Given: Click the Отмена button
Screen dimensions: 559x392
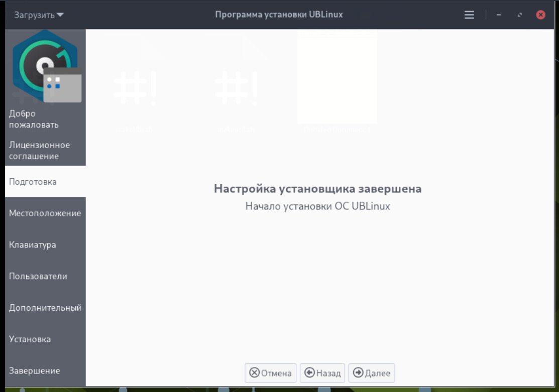Looking at the screenshot, I should pos(270,373).
